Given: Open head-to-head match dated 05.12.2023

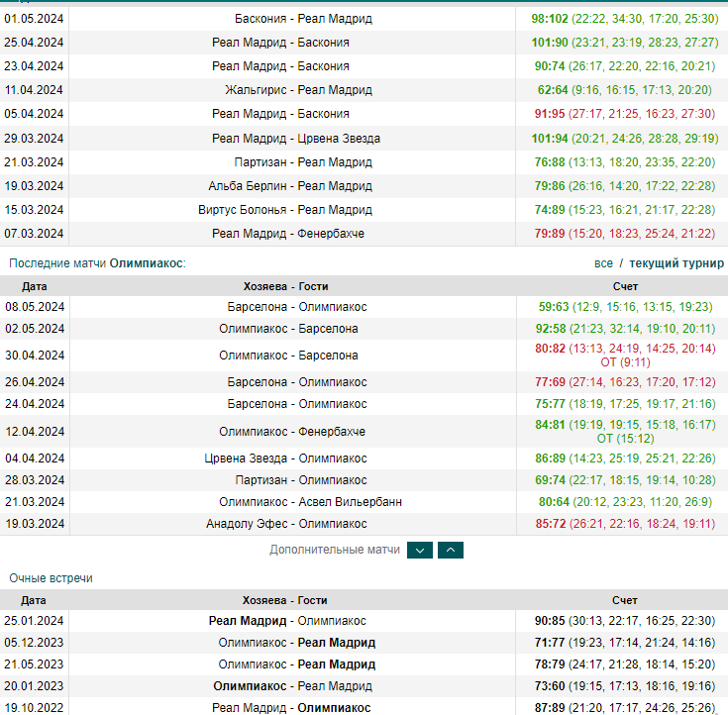Looking at the screenshot, I should click(297, 642).
